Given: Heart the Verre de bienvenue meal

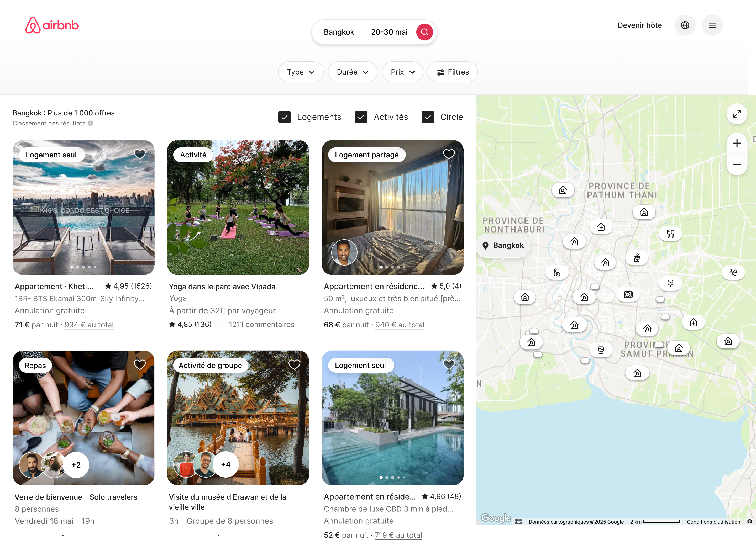Looking at the screenshot, I should pyautogui.click(x=140, y=365).
